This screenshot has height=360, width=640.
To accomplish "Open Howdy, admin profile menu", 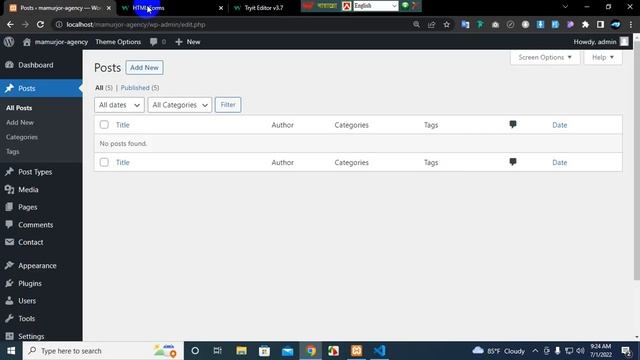I will point(601,42).
